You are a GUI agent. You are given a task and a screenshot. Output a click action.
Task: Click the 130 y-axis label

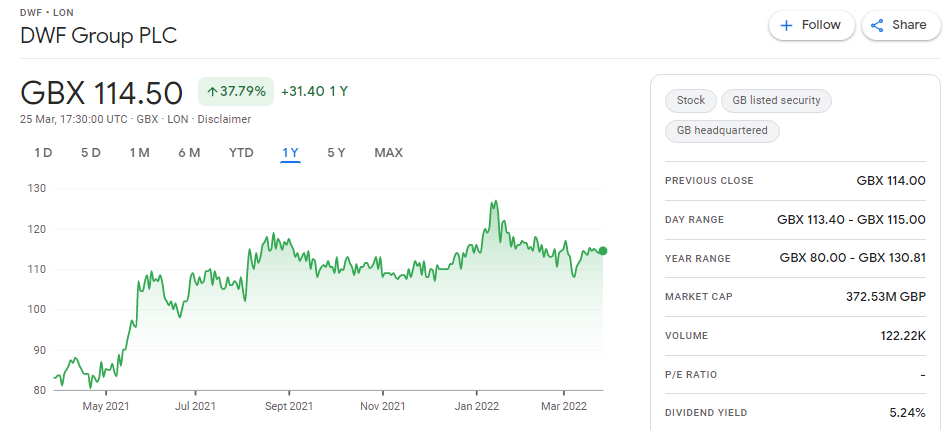(x=38, y=189)
